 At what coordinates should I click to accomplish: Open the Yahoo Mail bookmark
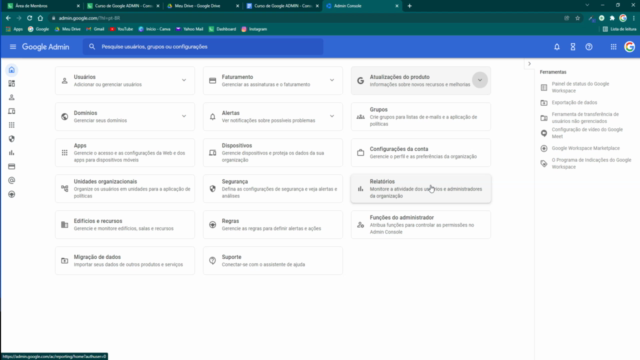pos(190,29)
